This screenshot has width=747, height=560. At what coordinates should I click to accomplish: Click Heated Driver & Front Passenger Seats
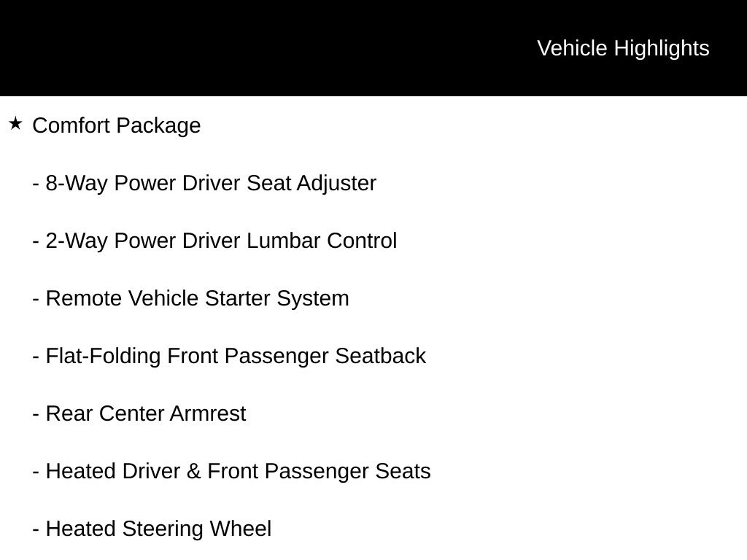pyautogui.click(x=231, y=472)
